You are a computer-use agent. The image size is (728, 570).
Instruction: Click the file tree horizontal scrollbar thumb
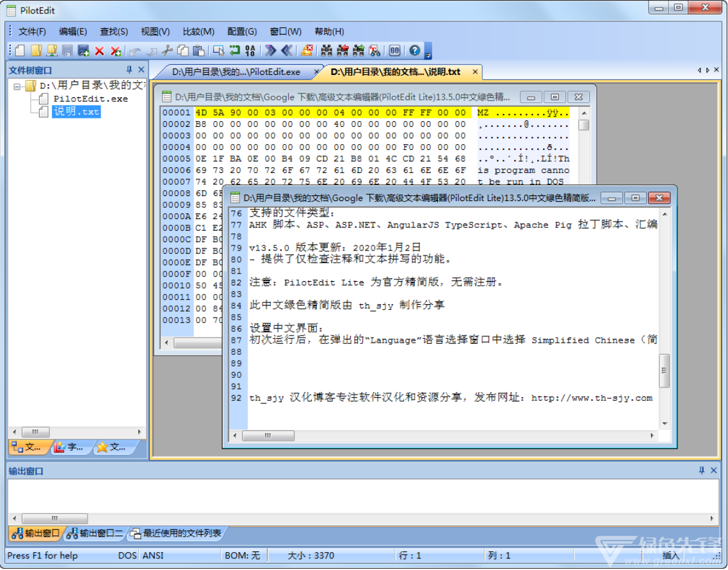pyautogui.click(x=35, y=432)
